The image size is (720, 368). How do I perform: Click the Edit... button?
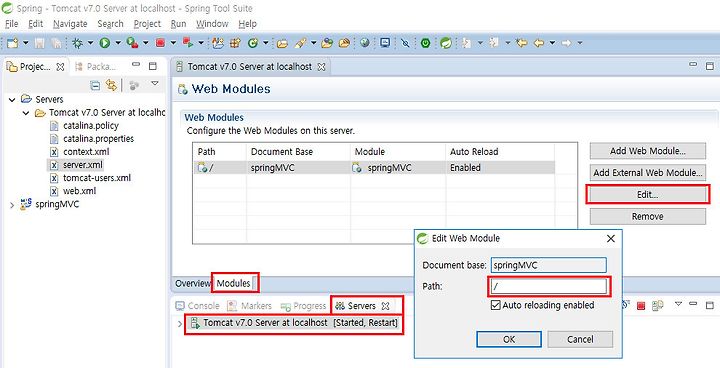[x=647, y=195]
